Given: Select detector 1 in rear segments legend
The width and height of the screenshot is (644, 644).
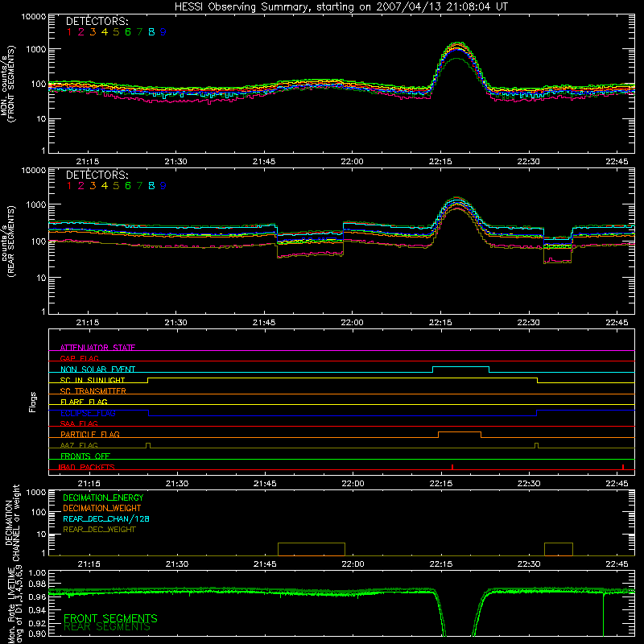Looking at the screenshot, I should tap(69, 186).
